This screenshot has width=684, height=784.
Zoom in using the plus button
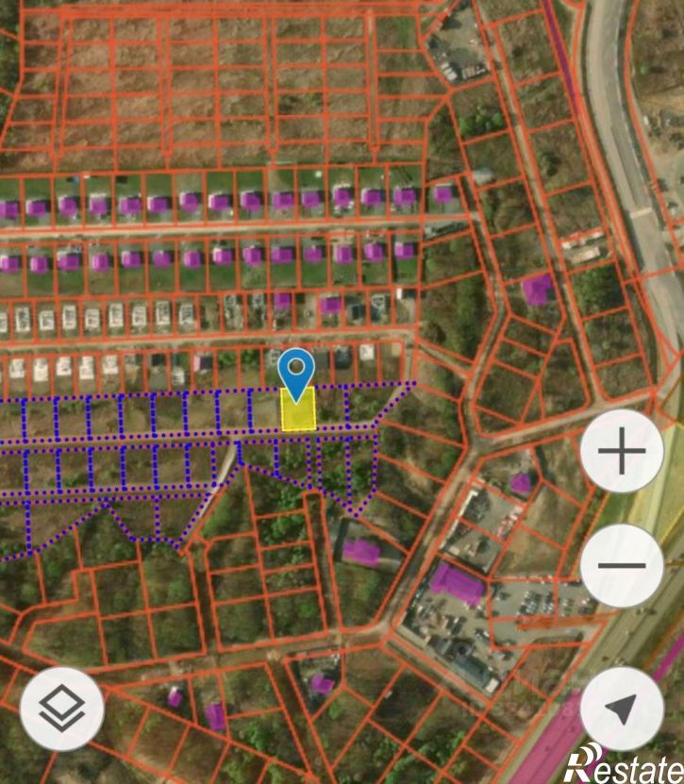coord(621,454)
